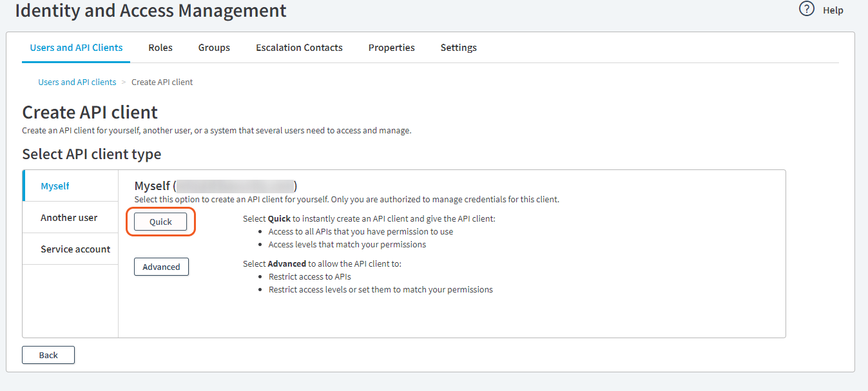
Task: Select Myself as the API client type
Action: [x=55, y=186]
